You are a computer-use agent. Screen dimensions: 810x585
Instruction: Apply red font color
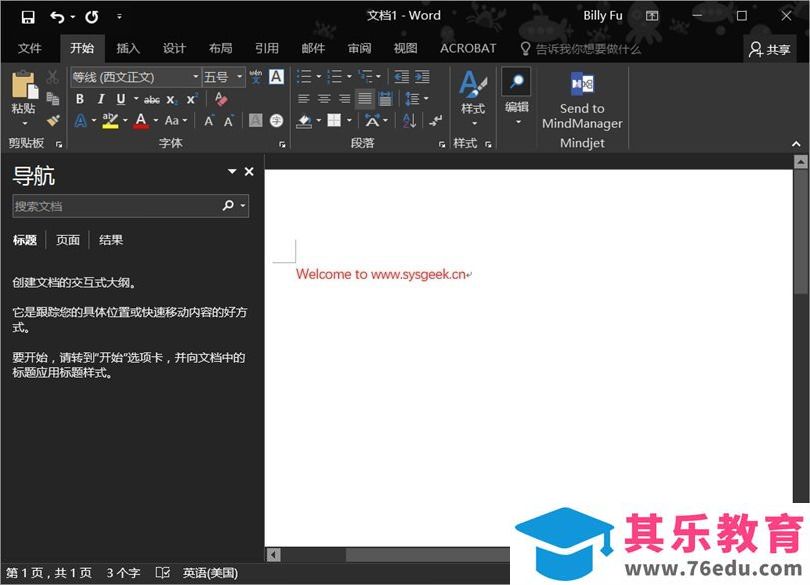point(141,121)
